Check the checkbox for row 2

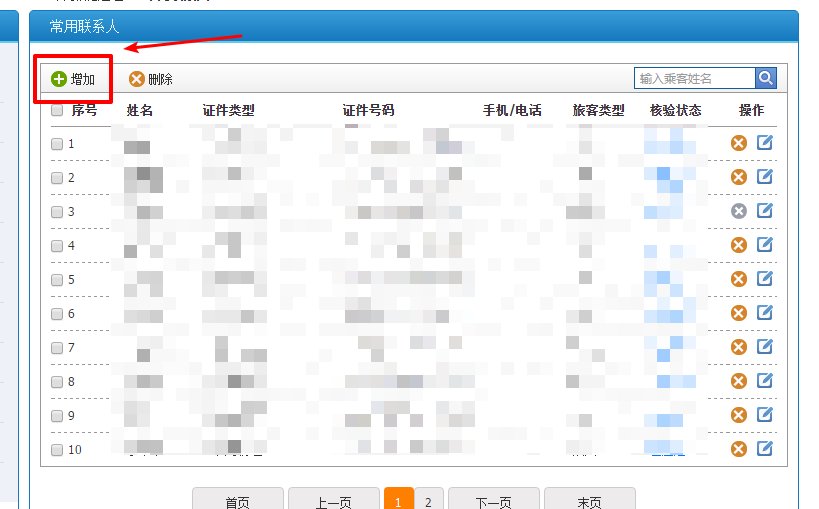click(57, 178)
